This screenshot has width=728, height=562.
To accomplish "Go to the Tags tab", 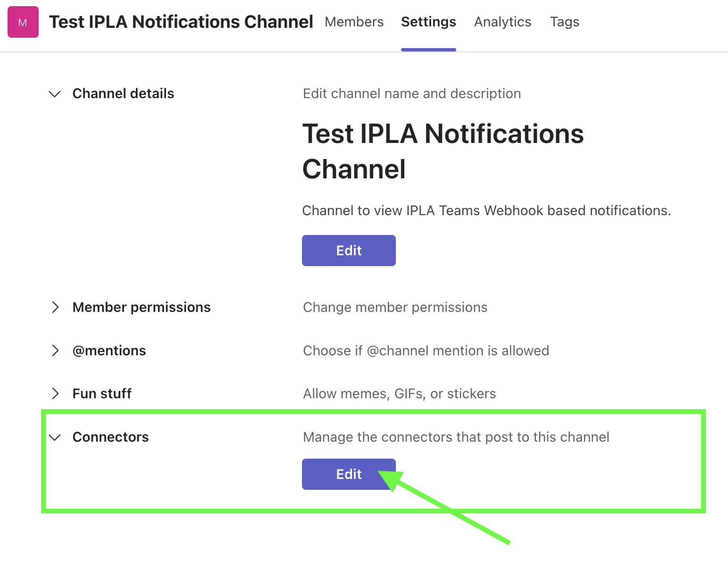I will coord(564,22).
